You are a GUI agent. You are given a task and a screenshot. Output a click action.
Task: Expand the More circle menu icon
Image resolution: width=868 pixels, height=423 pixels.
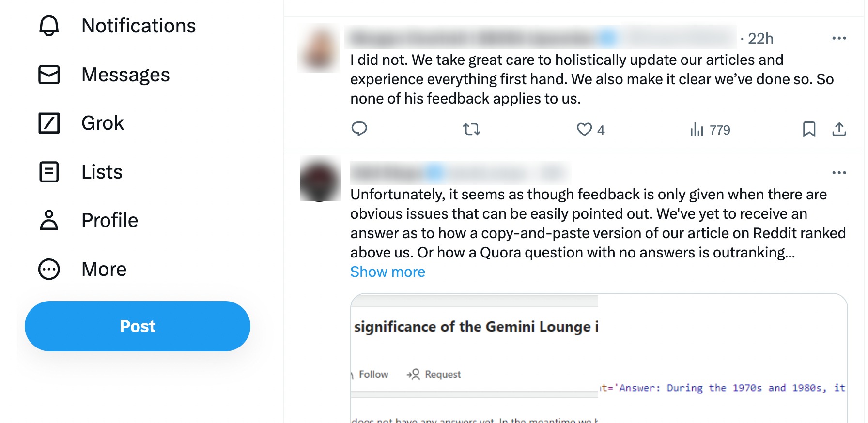point(49,269)
